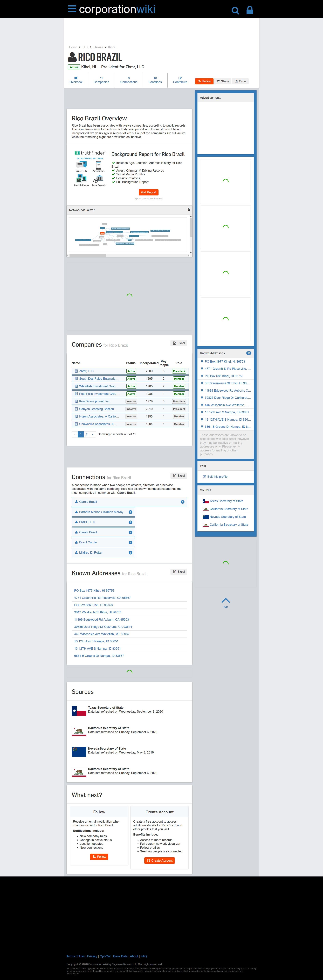Image resolution: width=323 pixels, height=980 pixels.
Task: Click the Nevada flag in Sources section
Action: 79,752
